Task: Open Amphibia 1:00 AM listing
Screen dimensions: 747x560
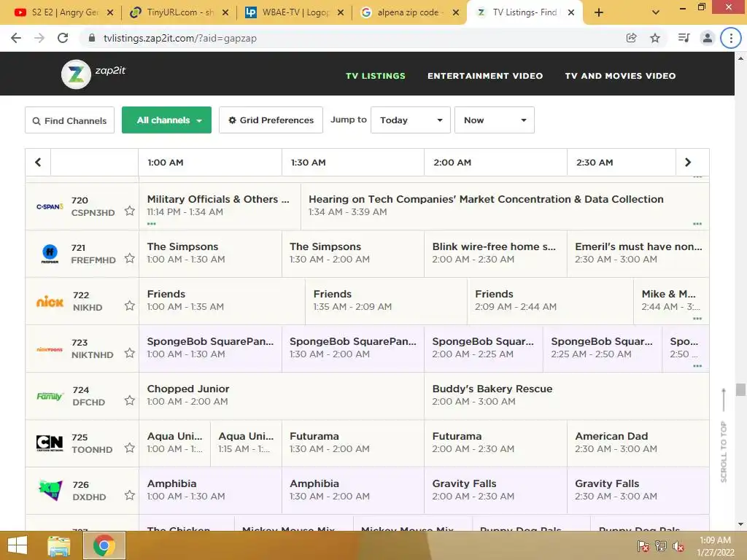Action: (x=210, y=489)
